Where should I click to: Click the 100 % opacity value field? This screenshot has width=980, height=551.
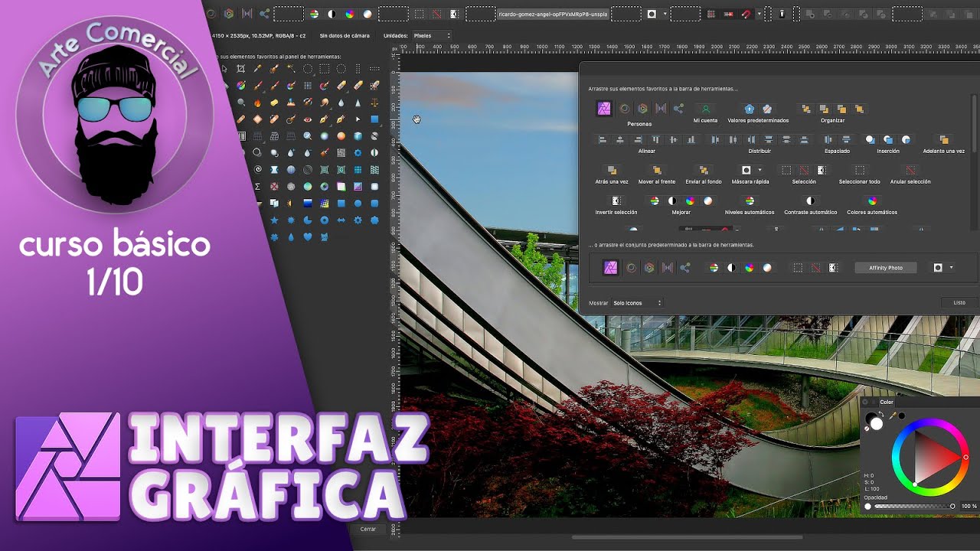click(969, 507)
